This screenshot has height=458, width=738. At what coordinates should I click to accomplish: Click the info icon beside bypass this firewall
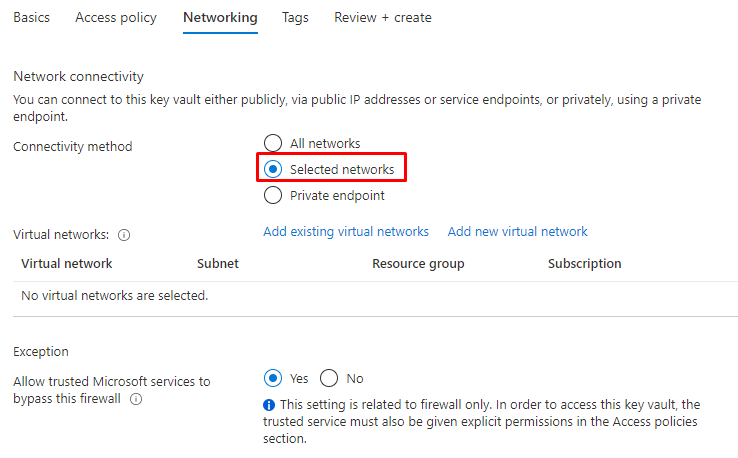(x=135, y=399)
